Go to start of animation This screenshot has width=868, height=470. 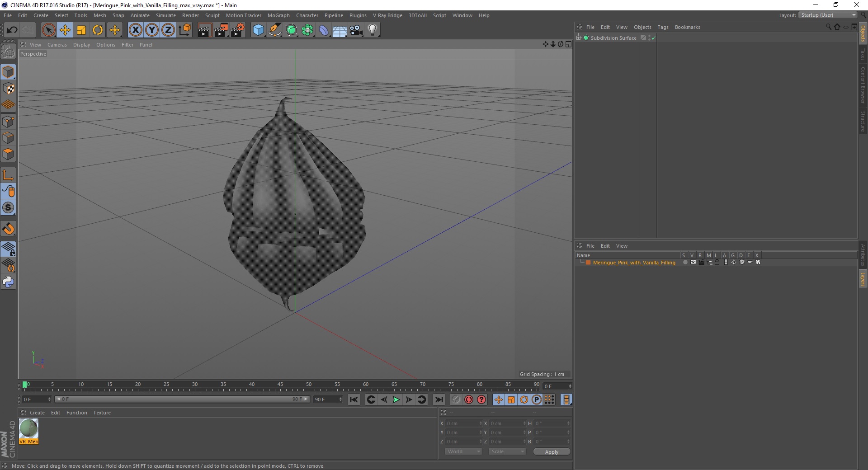pyautogui.click(x=354, y=399)
